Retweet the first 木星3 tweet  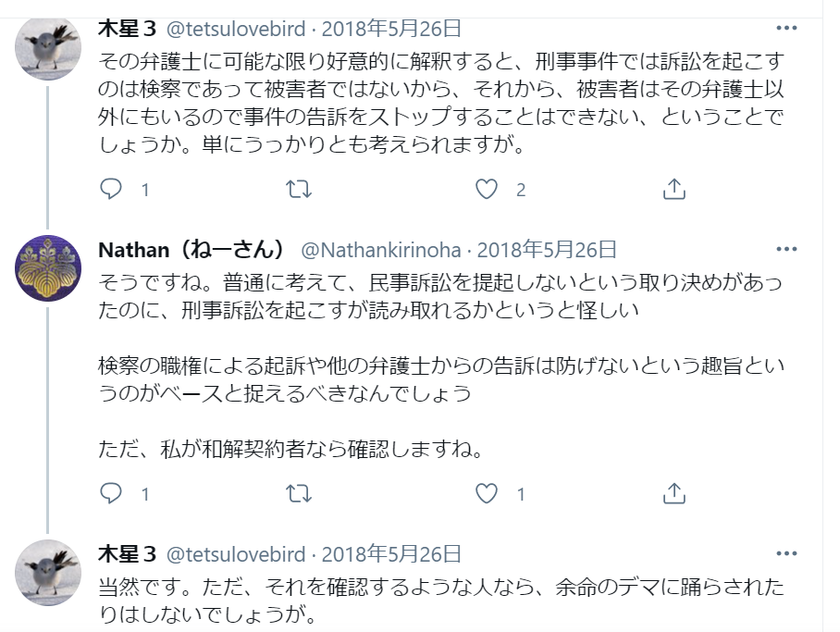pos(299,190)
